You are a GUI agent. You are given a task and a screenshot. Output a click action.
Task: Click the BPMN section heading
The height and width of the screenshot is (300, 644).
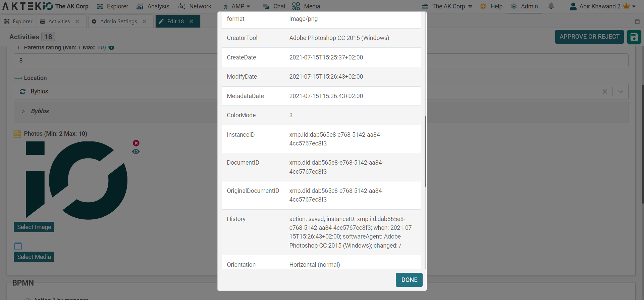click(23, 283)
